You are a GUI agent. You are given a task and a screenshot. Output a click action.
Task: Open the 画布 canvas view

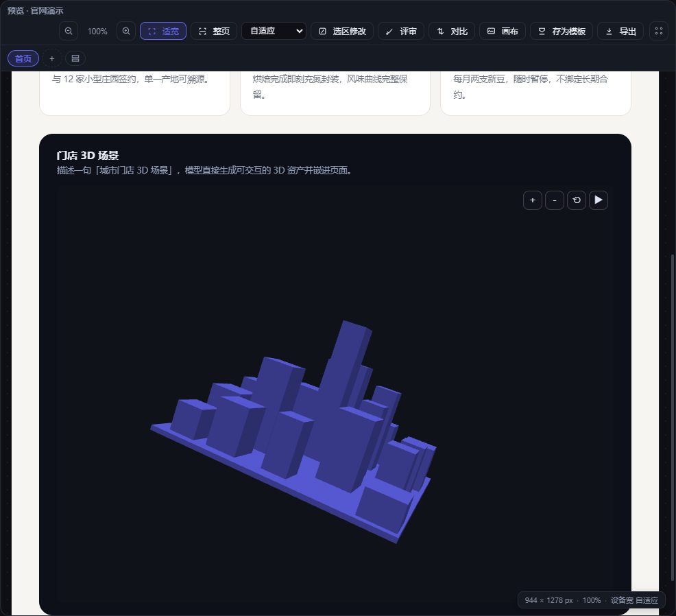click(x=503, y=31)
